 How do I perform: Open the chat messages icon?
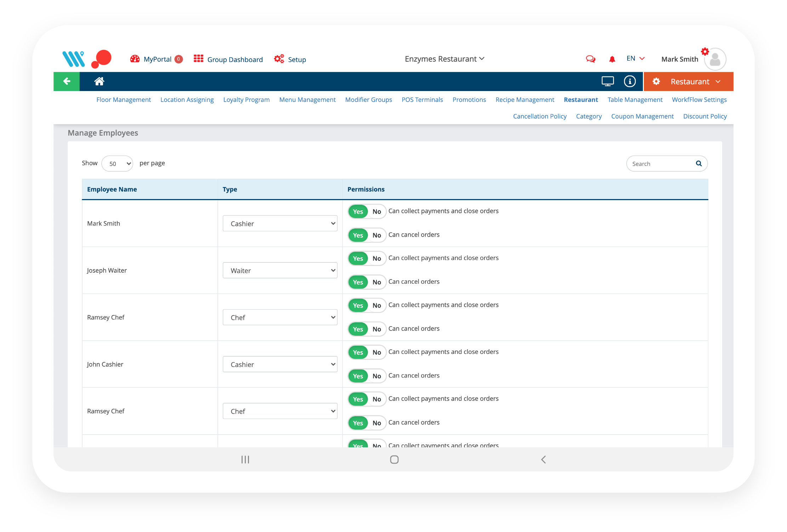tap(590, 59)
